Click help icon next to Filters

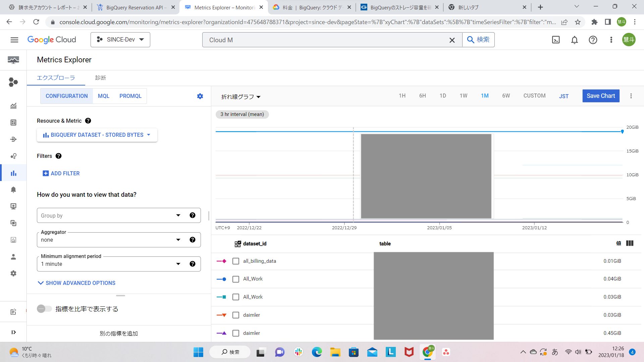[58, 156]
